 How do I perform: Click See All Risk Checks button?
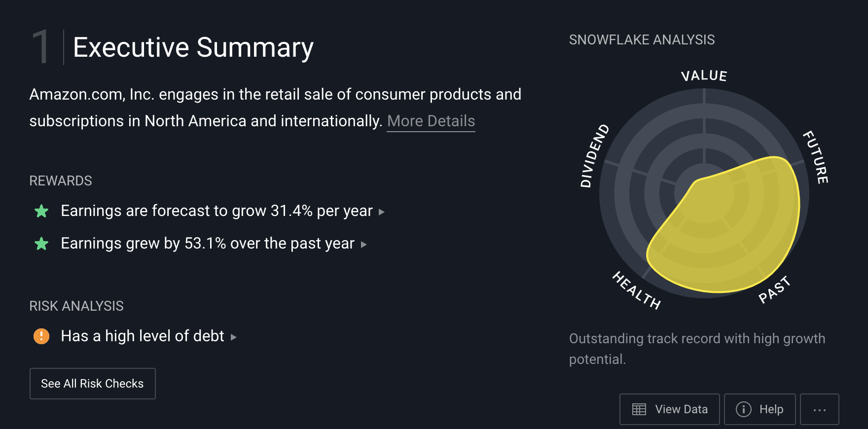(x=93, y=384)
